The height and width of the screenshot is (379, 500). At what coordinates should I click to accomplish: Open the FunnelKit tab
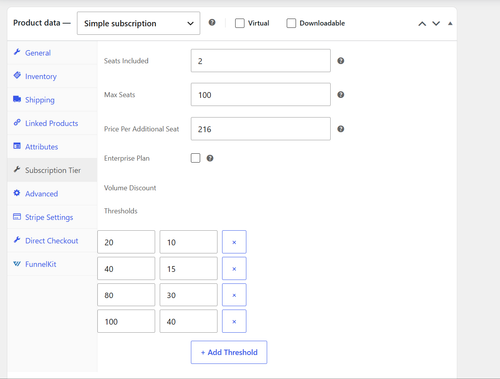click(x=52, y=264)
